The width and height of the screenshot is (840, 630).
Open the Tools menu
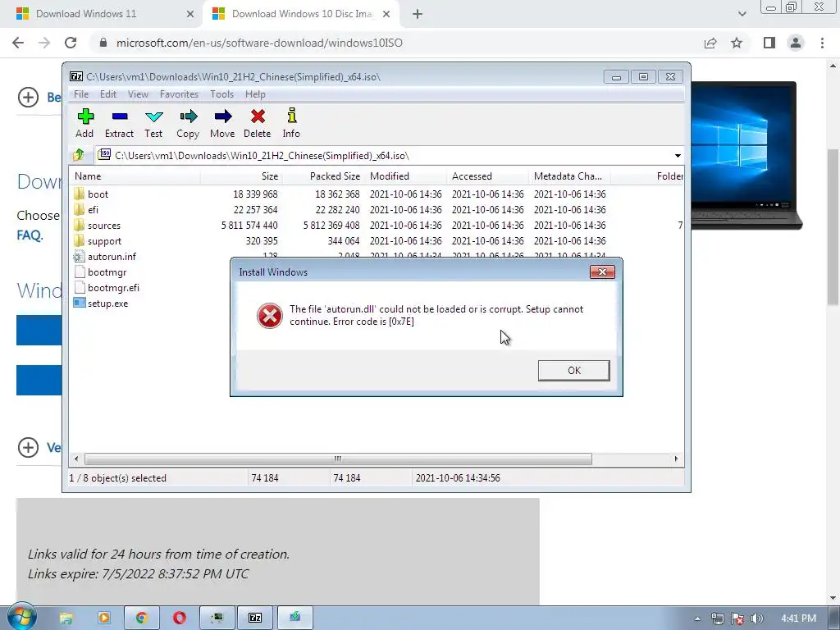tap(221, 94)
